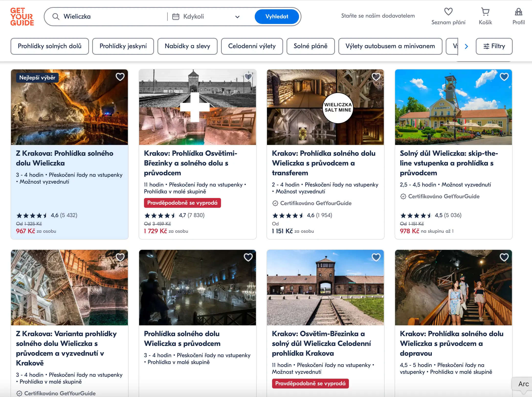
Task: Select Prohlídky solných dolů category
Action: 50,46
